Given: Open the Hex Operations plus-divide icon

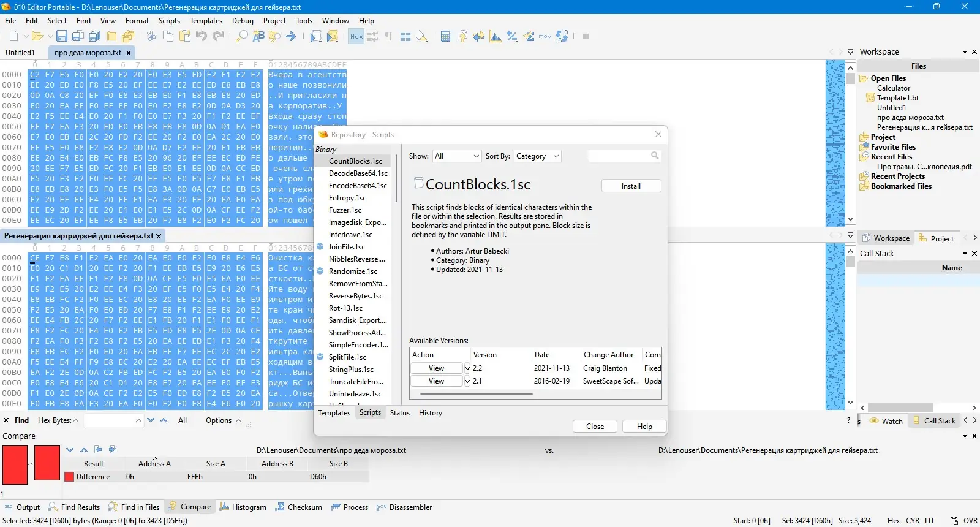Looking at the screenshot, I should pos(512,37).
